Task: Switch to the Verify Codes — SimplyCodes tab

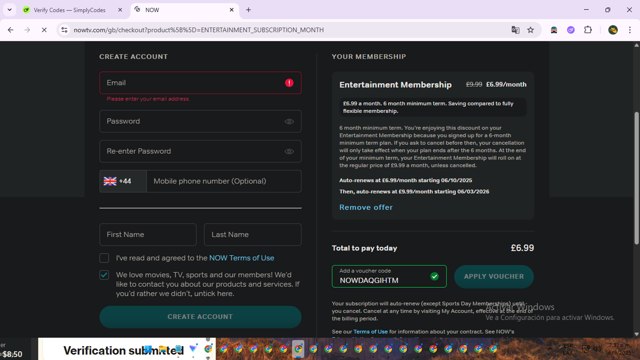Action: pos(69,10)
